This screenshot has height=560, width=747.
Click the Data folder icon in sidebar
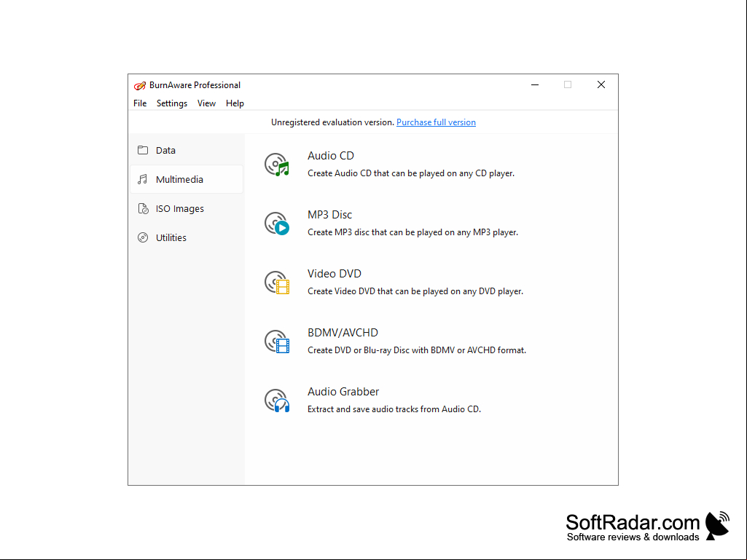143,150
